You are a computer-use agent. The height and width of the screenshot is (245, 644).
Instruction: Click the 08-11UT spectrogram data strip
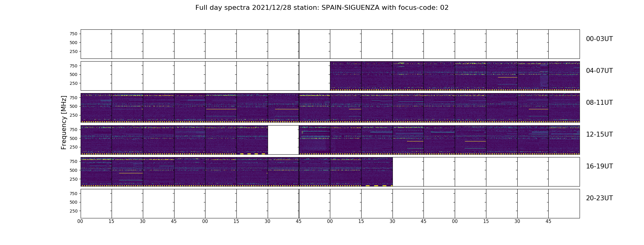coord(330,108)
